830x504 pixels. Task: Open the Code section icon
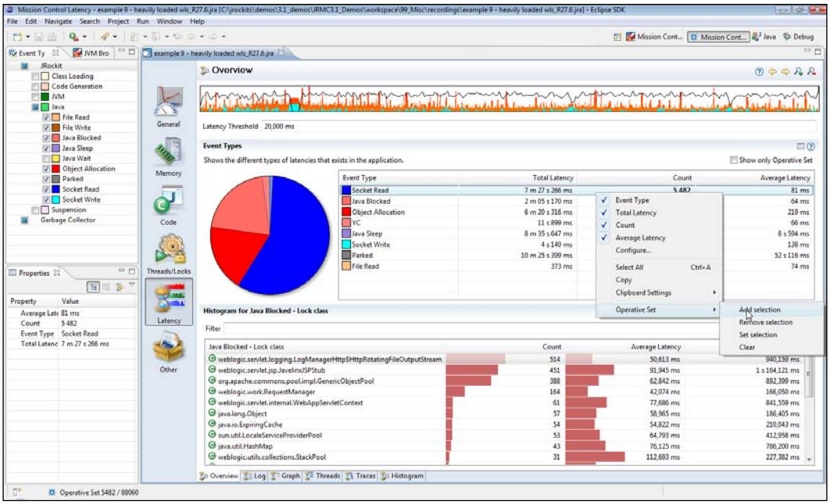[x=169, y=204]
